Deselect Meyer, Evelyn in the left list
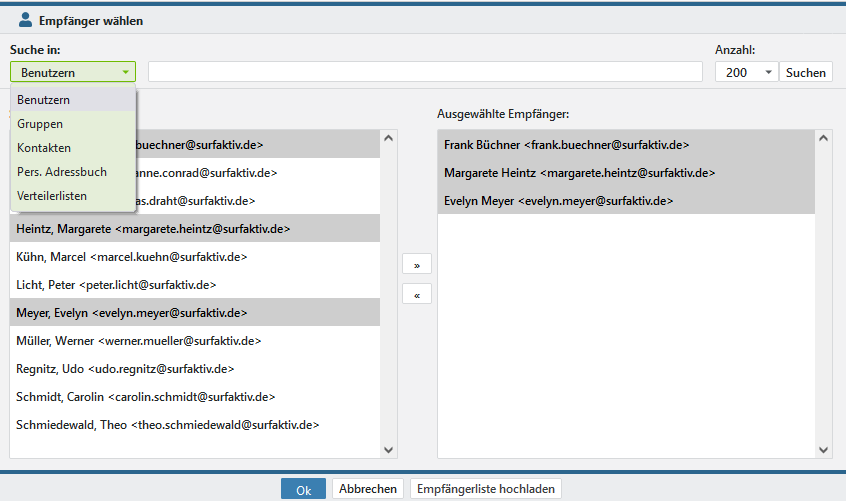Image resolution: width=846 pixels, height=501 pixels. tap(132, 313)
